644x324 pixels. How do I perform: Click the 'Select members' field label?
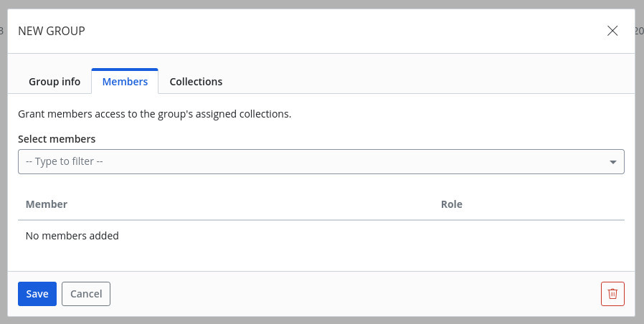57,139
